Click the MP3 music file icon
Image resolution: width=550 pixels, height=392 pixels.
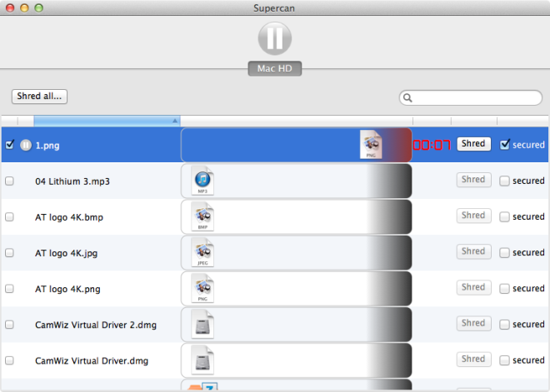click(202, 181)
